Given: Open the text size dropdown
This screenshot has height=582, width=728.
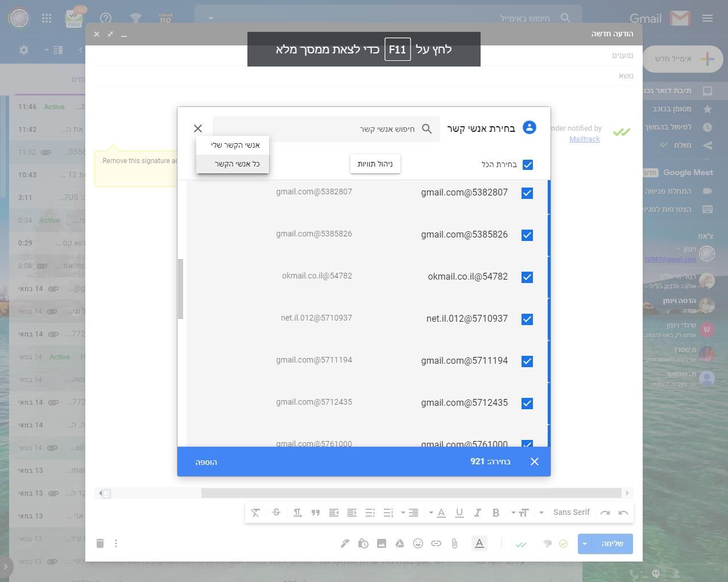Looking at the screenshot, I should coord(520,513).
